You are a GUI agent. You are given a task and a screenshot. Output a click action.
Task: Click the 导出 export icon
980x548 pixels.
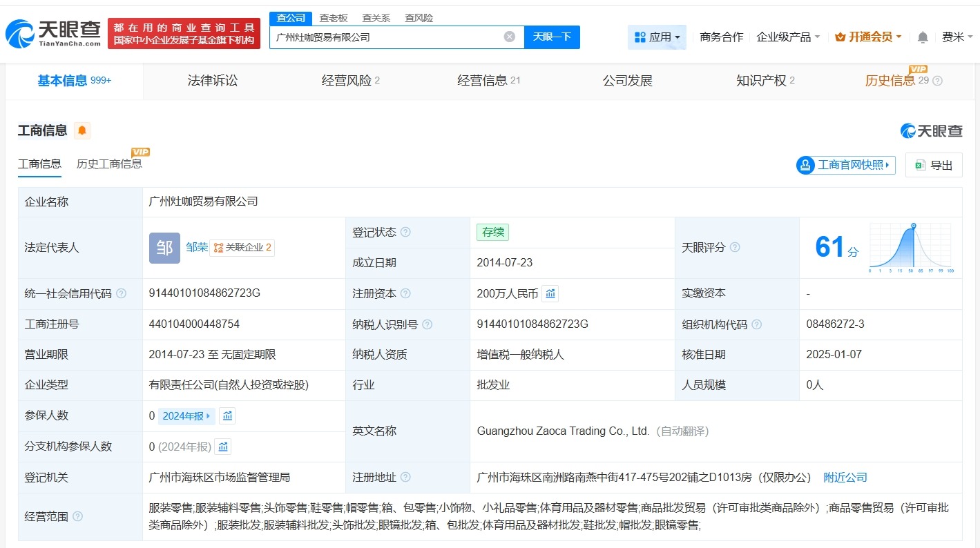pos(919,165)
